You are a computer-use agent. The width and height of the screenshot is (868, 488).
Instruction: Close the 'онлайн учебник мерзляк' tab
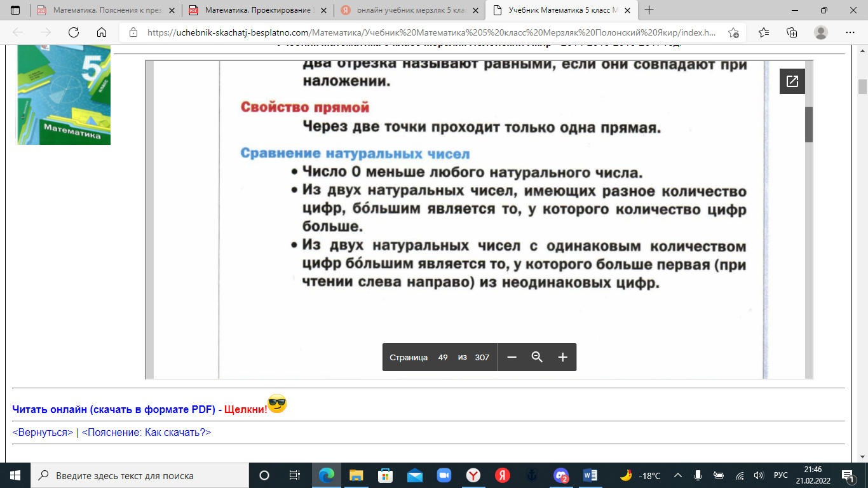475,10
